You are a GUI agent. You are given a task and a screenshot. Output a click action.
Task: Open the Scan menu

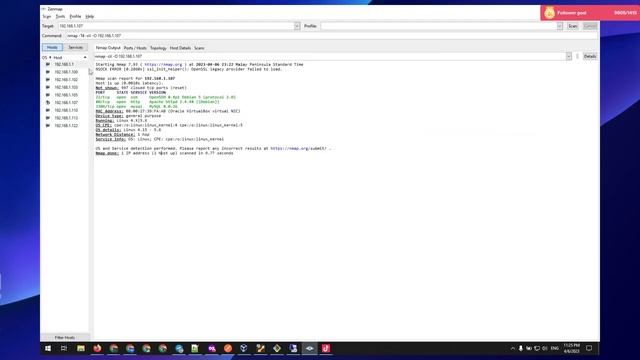[47, 16]
